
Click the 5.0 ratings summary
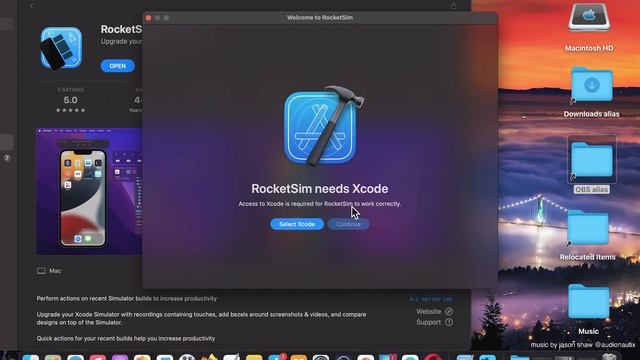70,100
